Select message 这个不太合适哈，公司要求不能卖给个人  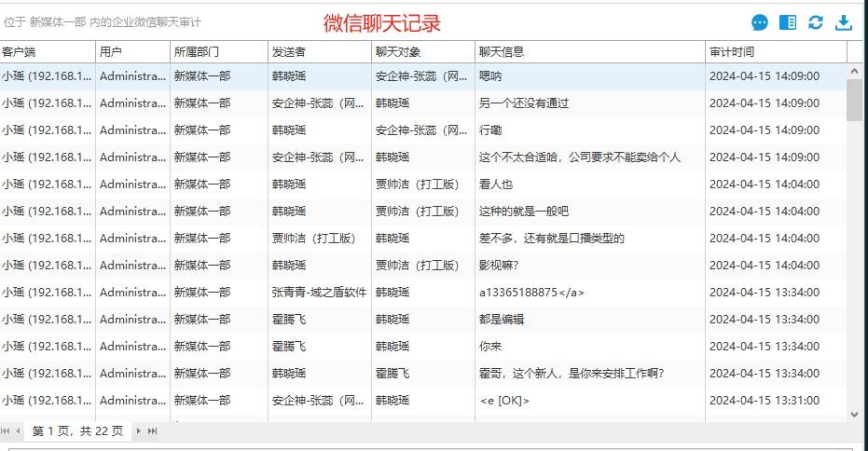pos(579,157)
